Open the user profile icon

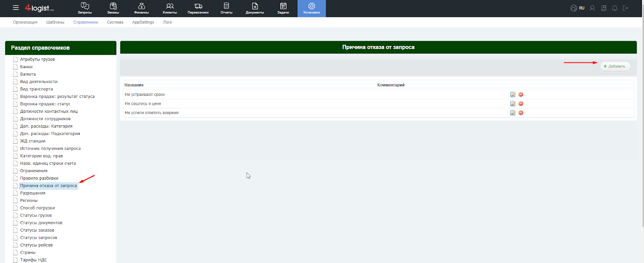(592, 8)
